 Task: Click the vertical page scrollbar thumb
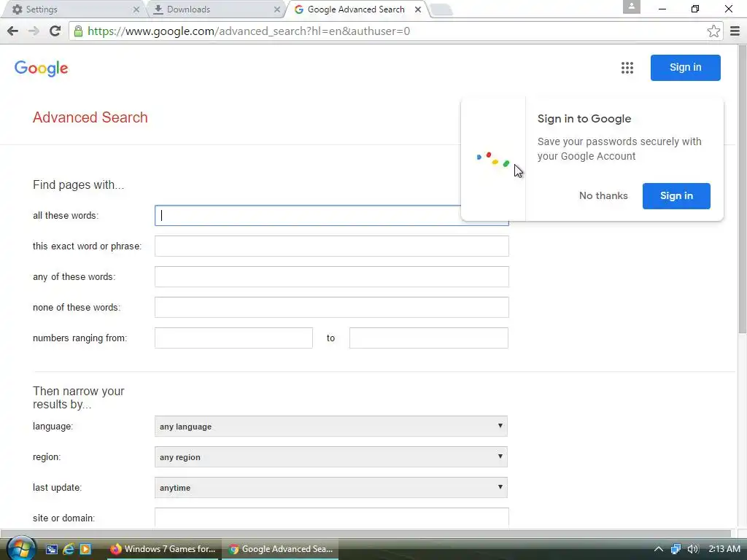(x=742, y=190)
